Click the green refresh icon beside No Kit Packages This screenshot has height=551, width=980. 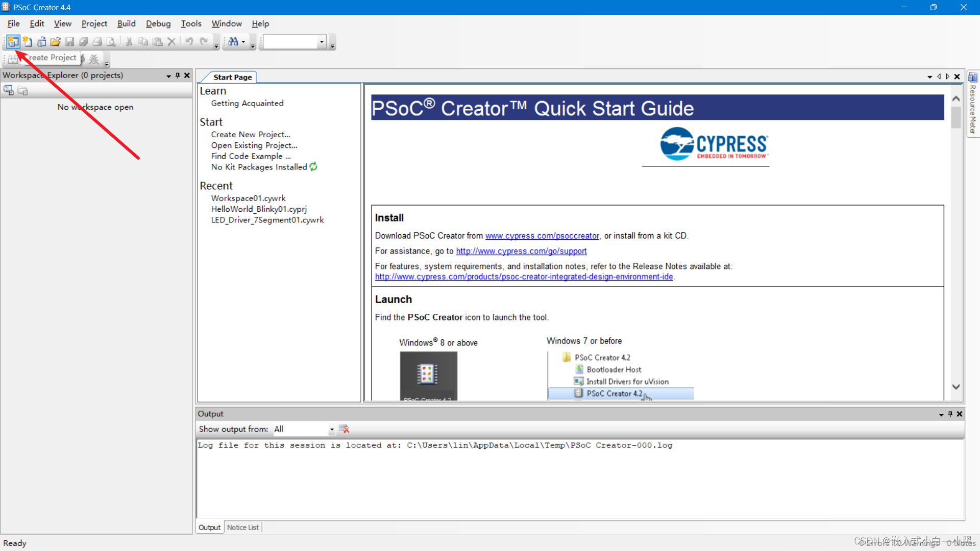(x=313, y=167)
